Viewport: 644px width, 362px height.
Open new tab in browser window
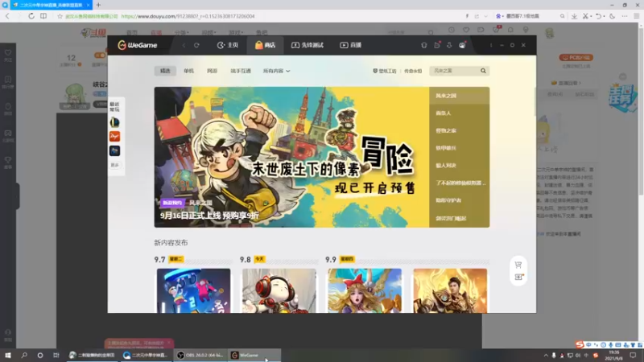click(x=98, y=5)
